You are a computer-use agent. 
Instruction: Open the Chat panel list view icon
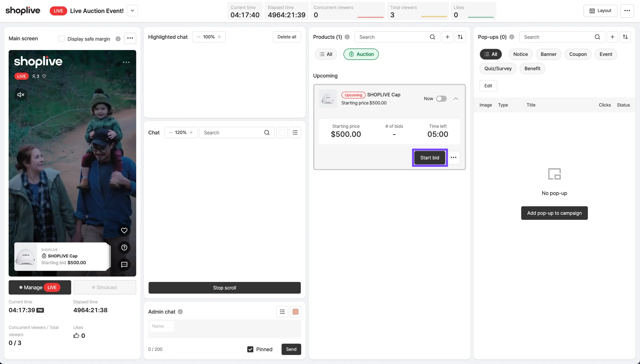pyautogui.click(x=295, y=133)
